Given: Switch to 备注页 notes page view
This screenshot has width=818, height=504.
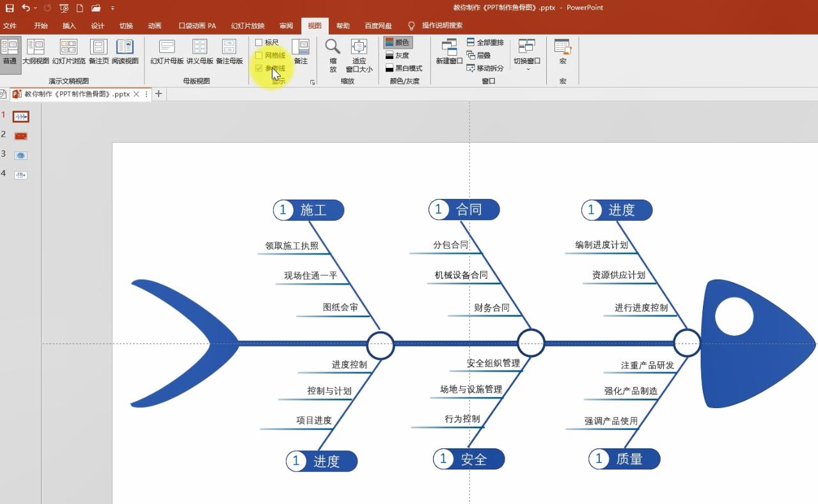Looking at the screenshot, I should (x=98, y=52).
